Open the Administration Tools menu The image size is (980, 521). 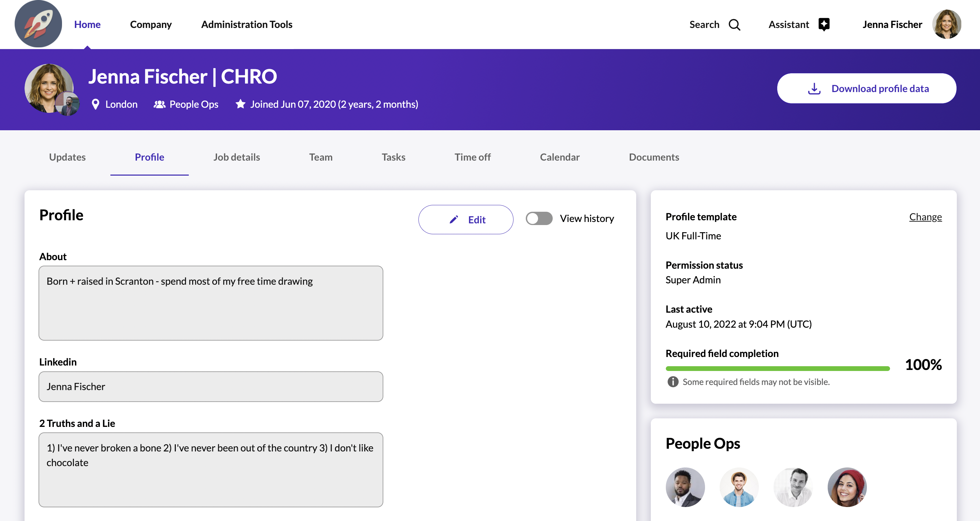pos(246,24)
